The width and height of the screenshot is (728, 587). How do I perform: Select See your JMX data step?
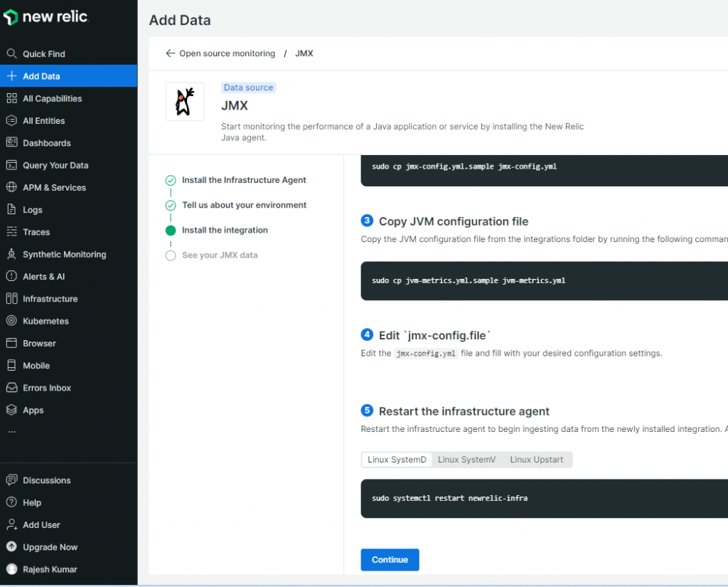[220, 255]
